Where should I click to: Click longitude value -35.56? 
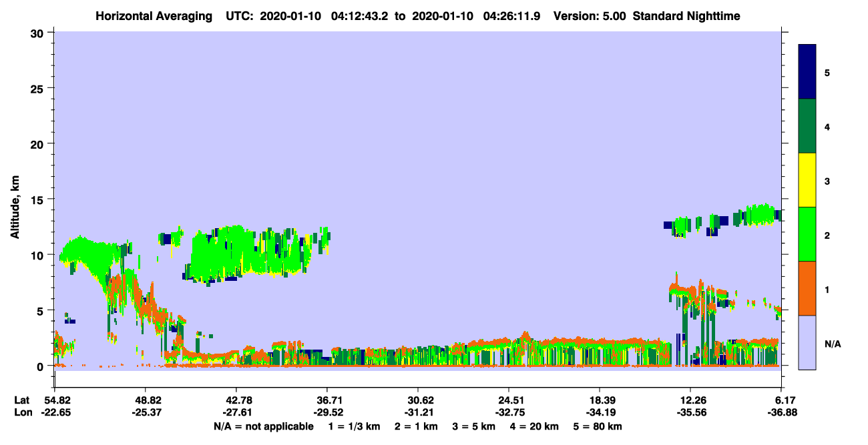click(x=690, y=413)
